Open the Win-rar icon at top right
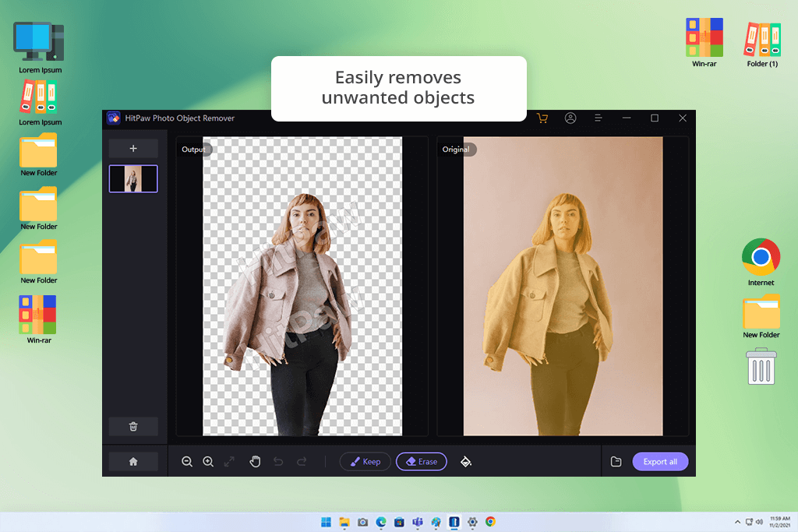The image size is (798, 532). click(x=704, y=43)
